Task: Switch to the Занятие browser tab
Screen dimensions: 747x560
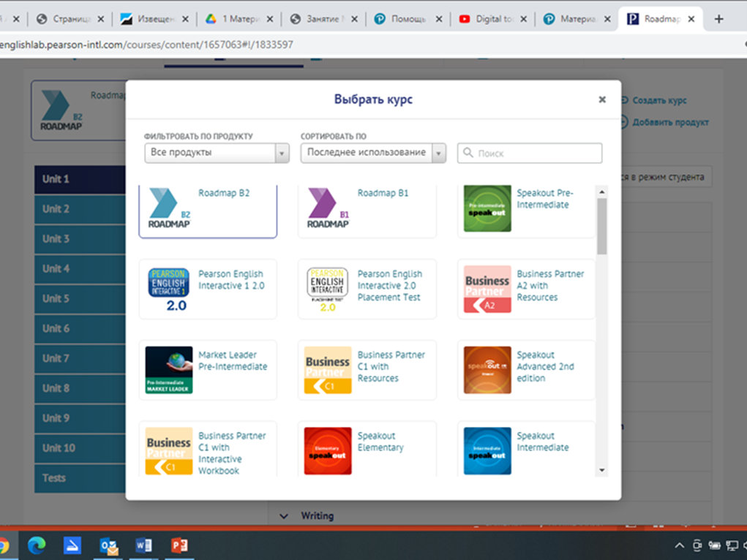Action: (323, 19)
